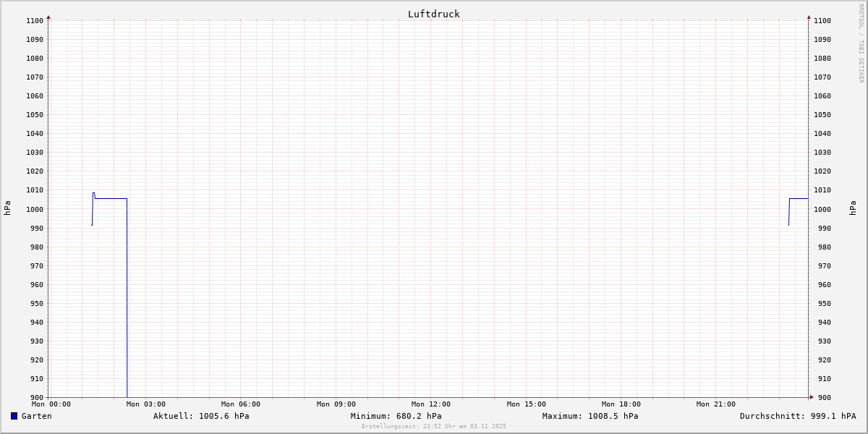The width and height of the screenshot is (868, 434).
Task: Click the 1000 tick label on right axis
Action: (822, 209)
